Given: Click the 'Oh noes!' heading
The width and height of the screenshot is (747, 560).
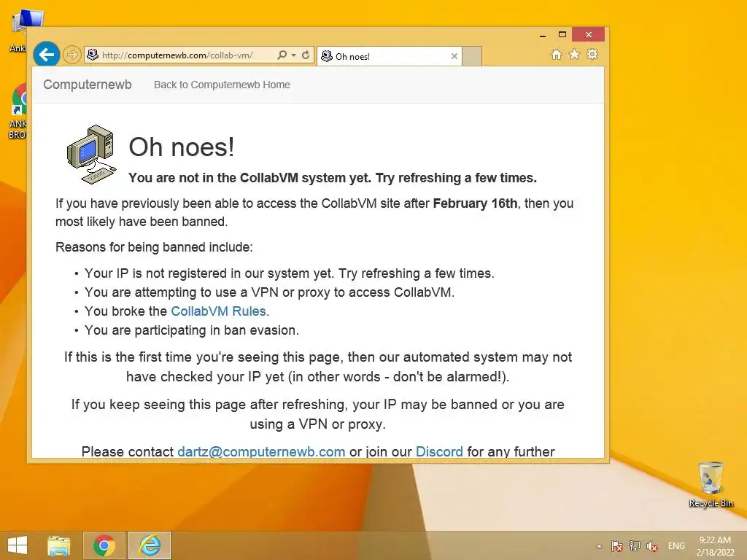Looking at the screenshot, I should click(x=182, y=147).
